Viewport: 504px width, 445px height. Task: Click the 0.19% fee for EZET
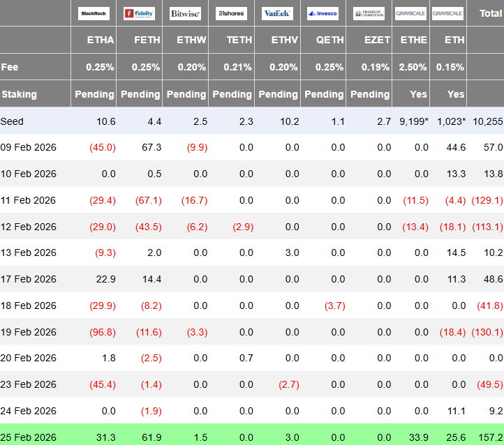376,67
